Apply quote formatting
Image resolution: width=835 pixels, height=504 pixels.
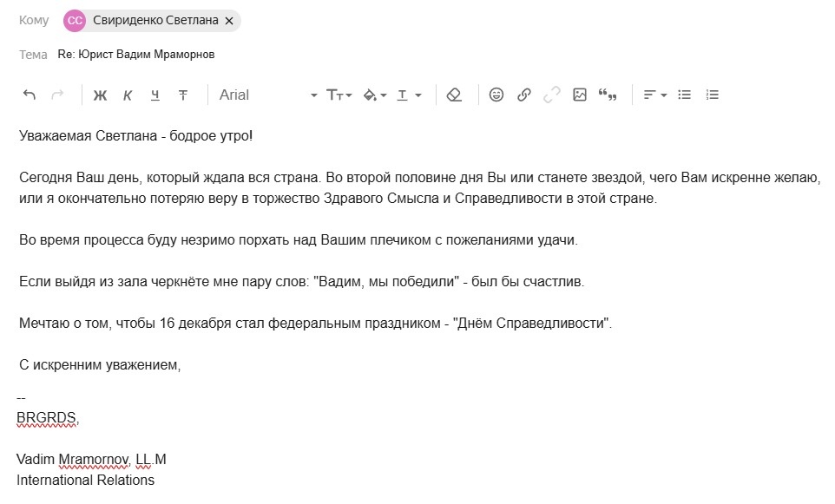[x=607, y=95]
